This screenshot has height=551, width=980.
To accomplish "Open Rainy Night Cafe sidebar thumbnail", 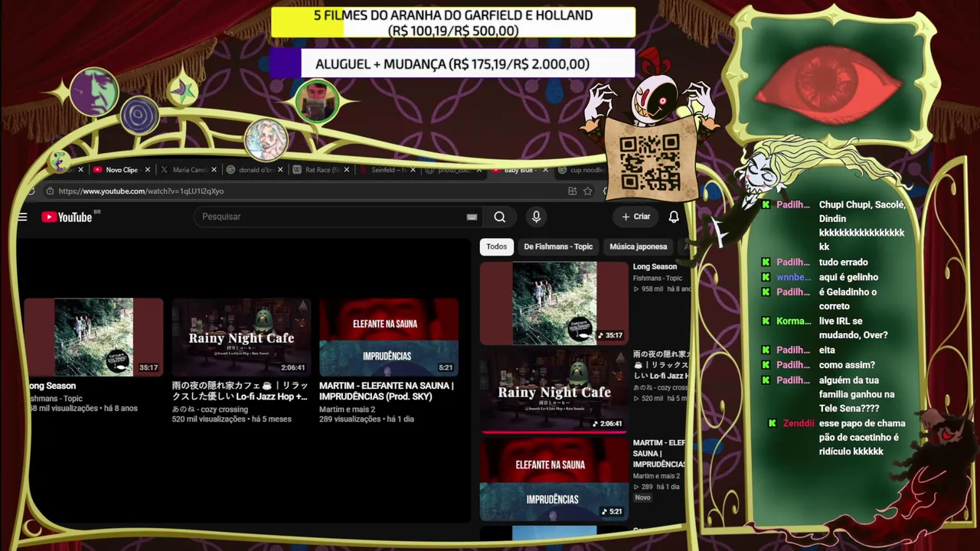I will pos(554,390).
